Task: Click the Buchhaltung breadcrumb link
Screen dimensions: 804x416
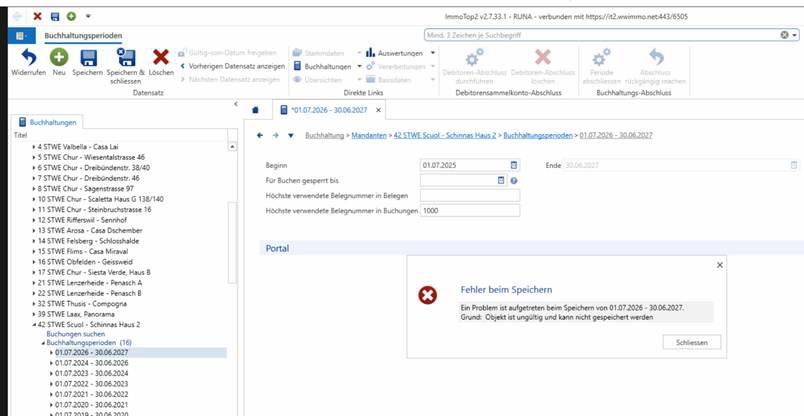Action: [x=325, y=135]
